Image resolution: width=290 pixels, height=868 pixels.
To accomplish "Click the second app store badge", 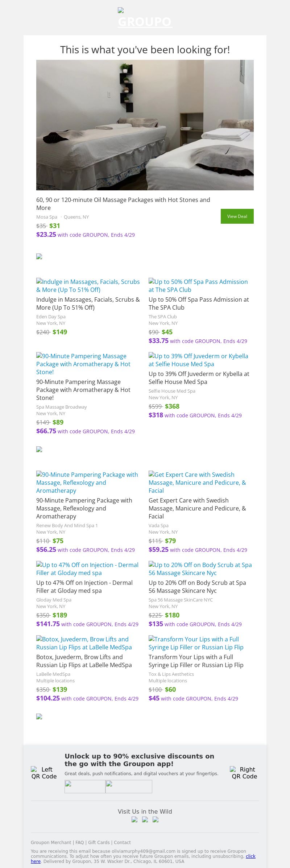I will click(x=129, y=786).
